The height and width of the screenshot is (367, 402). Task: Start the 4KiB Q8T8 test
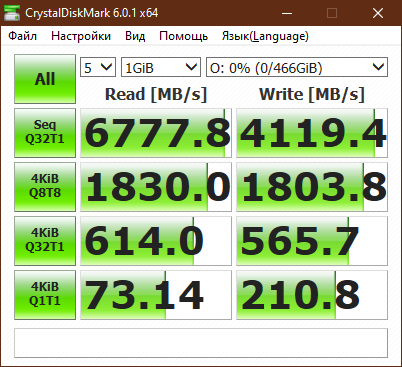45,187
